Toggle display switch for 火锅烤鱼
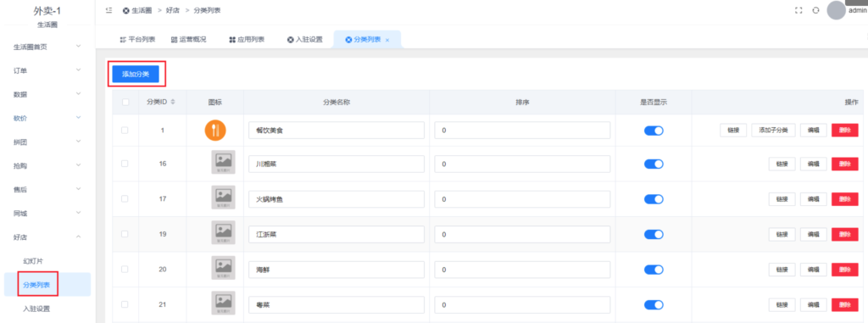 coord(654,199)
